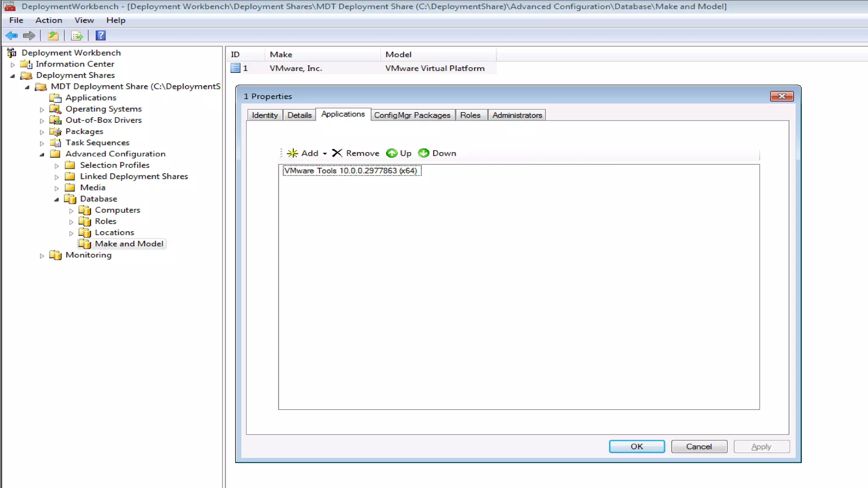Click the Deployment Workbench root icon
The width and height of the screenshot is (868, 488).
point(12,53)
